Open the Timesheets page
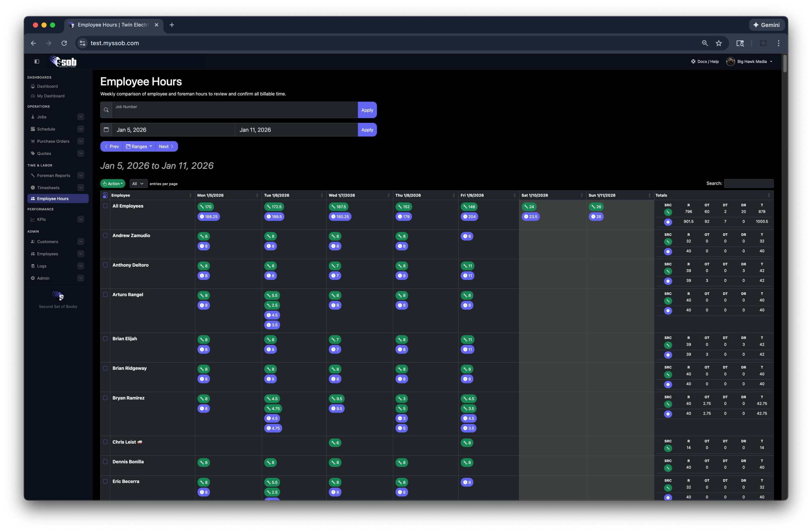This screenshot has height=532, width=812. (x=48, y=188)
